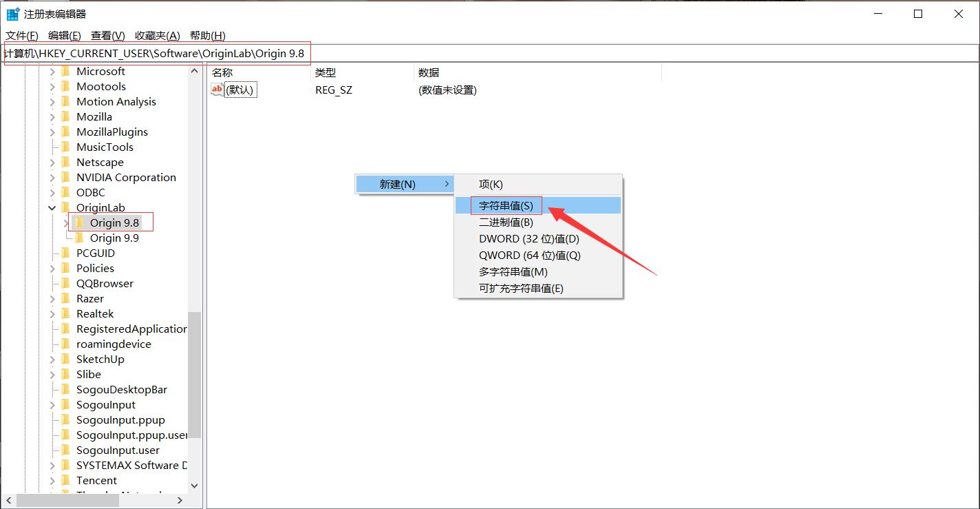Click the tree's horizontal scroll-right arrow

(181, 501)
